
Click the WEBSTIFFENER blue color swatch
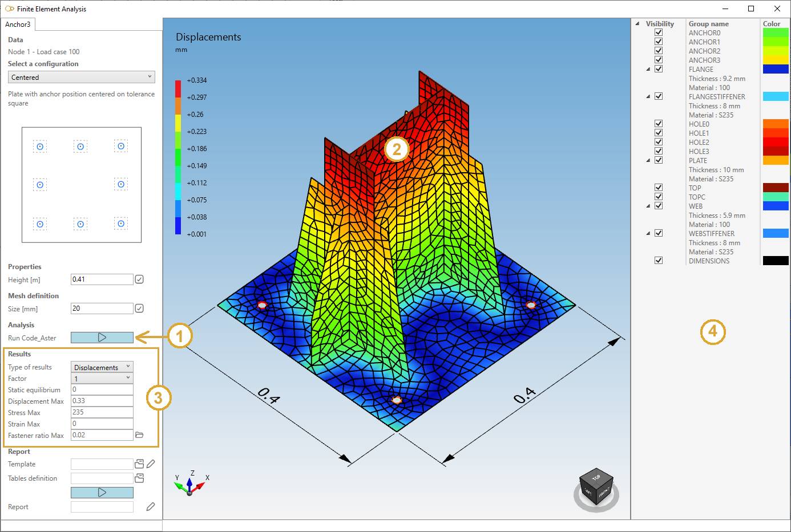coord(776,233)
